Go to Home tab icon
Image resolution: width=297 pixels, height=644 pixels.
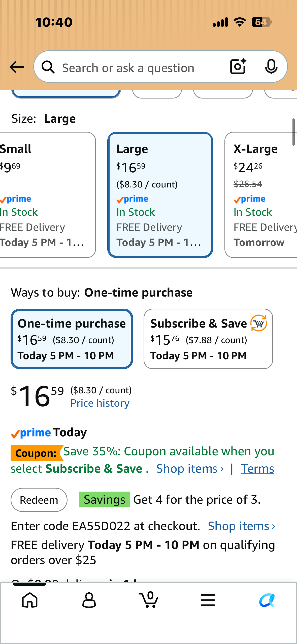coord(30,600)
